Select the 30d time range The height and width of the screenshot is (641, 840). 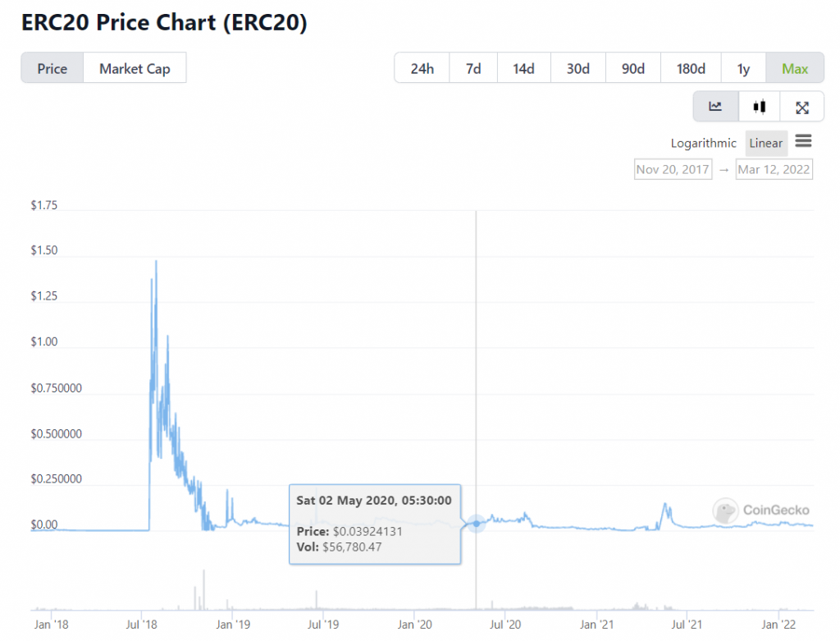577,68
